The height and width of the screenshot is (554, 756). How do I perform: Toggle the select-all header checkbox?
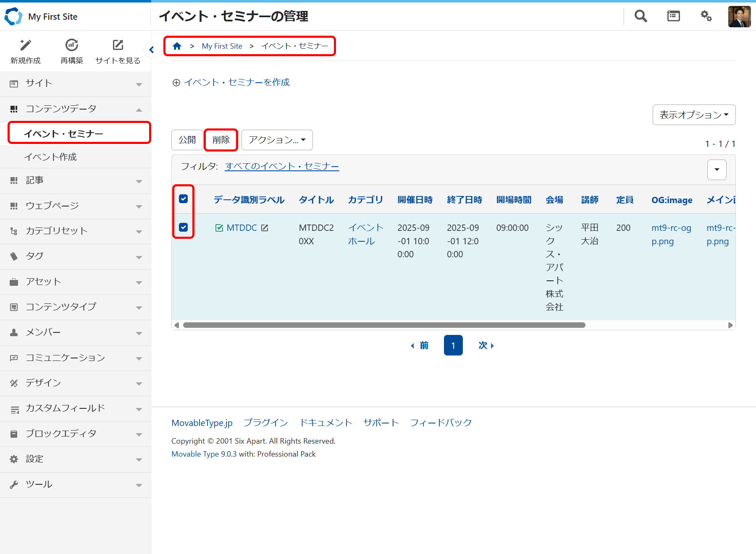(x=184, y=199)
